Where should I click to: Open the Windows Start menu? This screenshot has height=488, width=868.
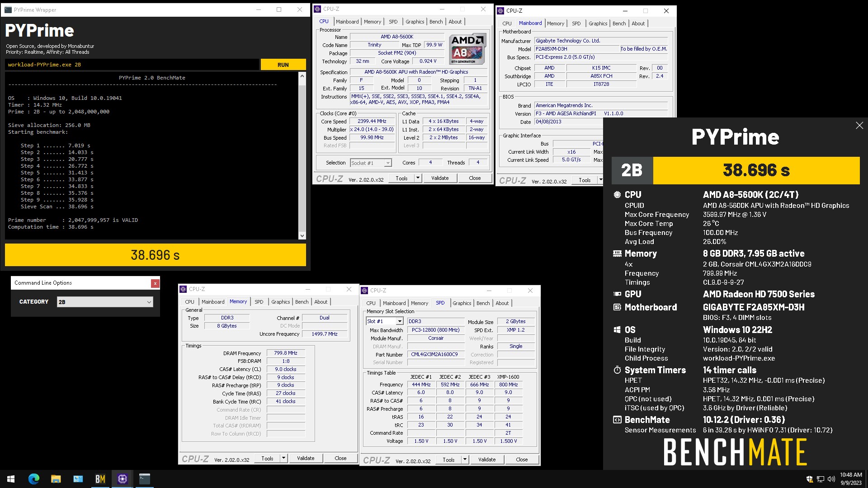click(11, 479)
